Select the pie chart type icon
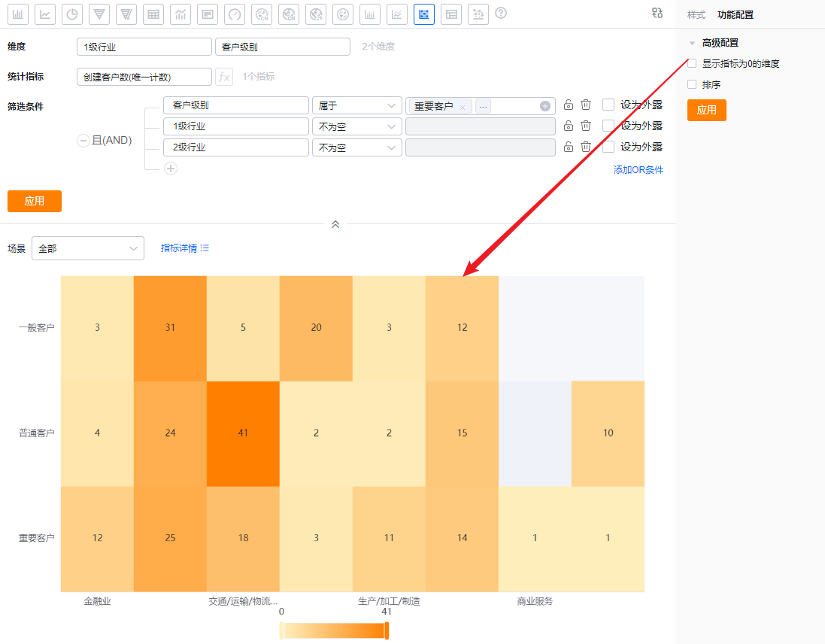825x644 pixels. [72, 14]
